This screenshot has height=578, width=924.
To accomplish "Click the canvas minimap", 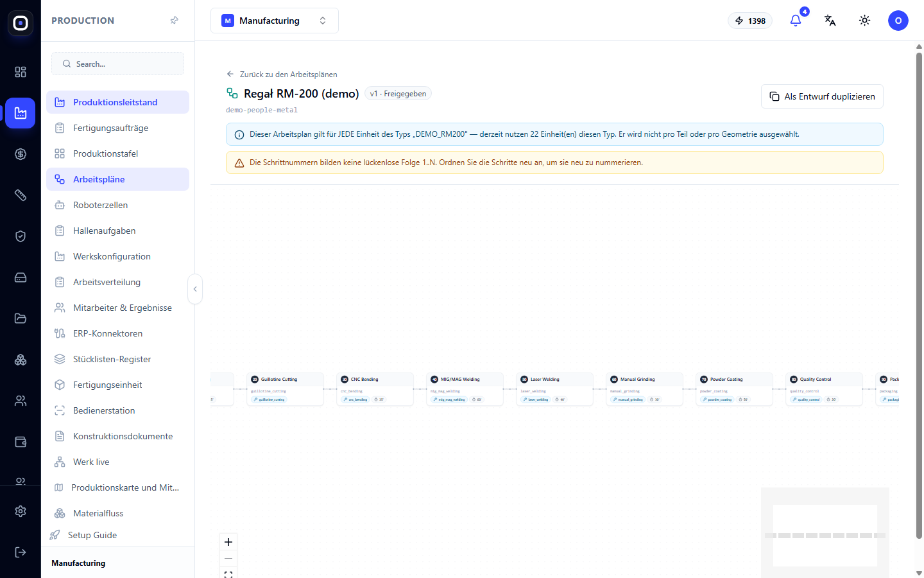I will point(825,533).
